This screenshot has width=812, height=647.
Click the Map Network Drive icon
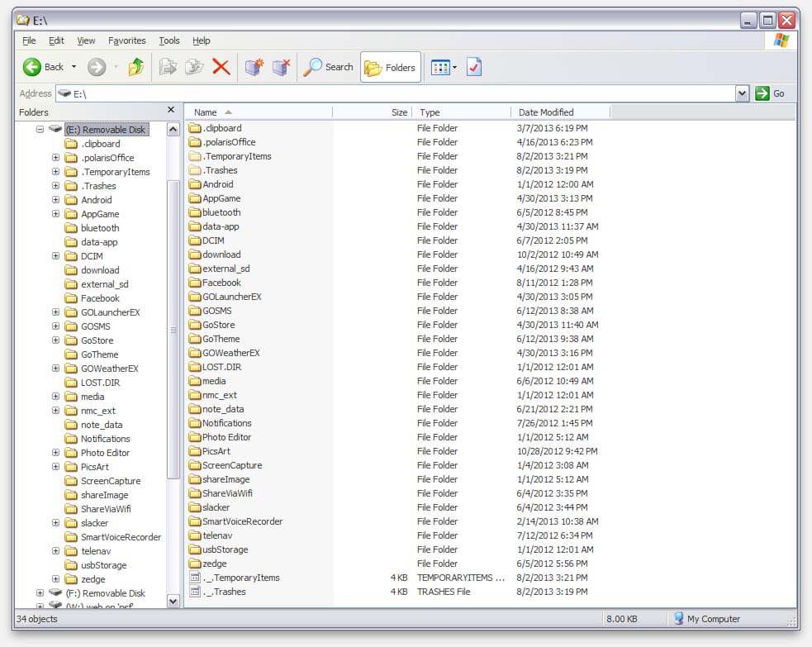254,67
